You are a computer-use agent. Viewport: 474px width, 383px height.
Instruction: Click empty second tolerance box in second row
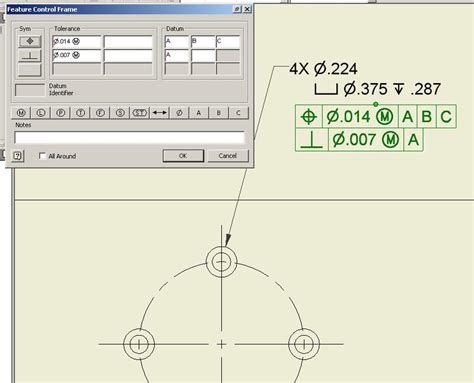pos(128,55)
